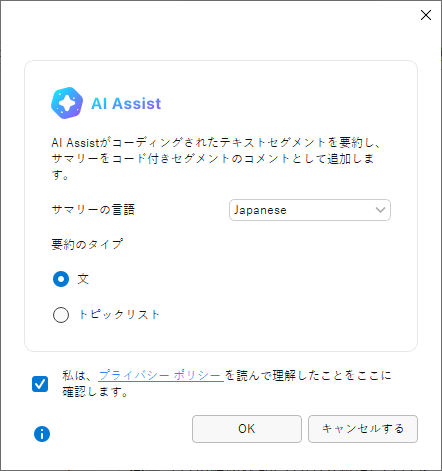Click the 文 option label text
The height and width of the screenshot is (471, 442).
(83, 279)
